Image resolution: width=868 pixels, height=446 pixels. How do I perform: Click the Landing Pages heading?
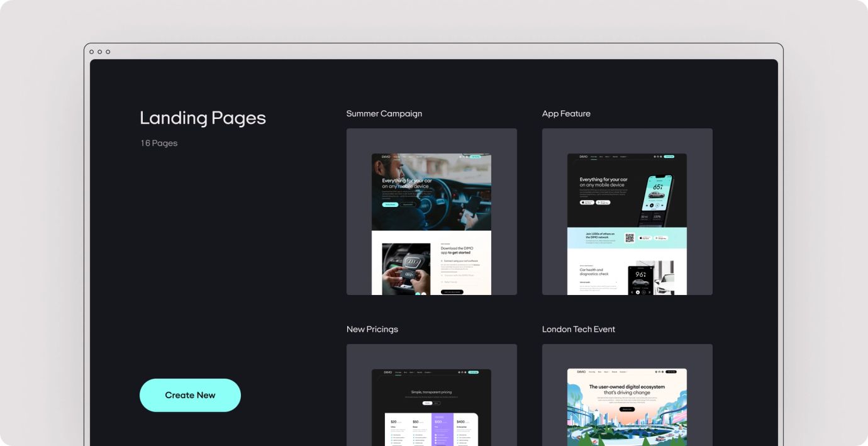tap(203, 118)
